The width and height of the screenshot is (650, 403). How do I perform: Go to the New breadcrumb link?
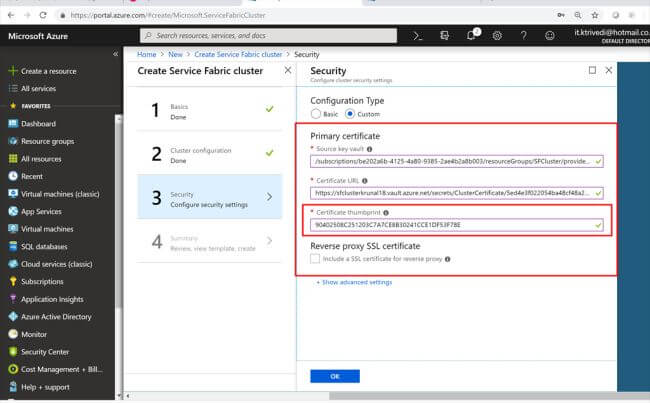pyautogui.click(x=175, y=54)
